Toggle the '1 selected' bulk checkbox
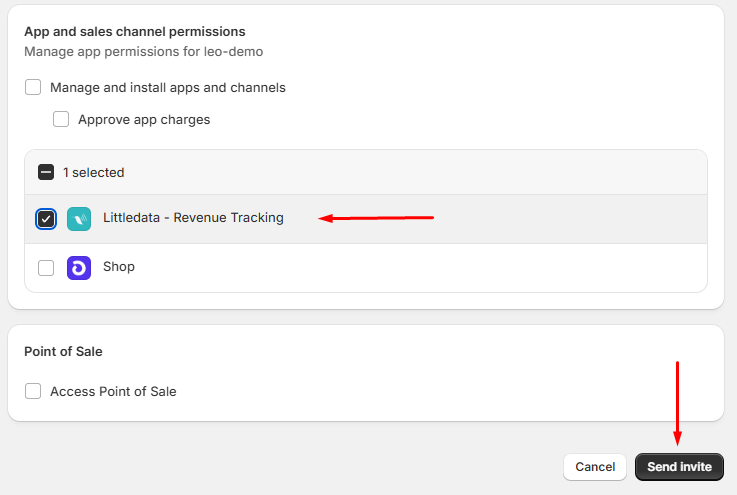The image size is (737, 495). point(46,172)
